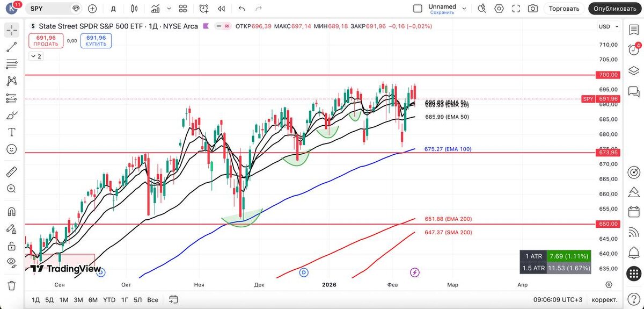The width and height of the screenshot is (644, 309).
Task: Open the go-to-date calendar button
Action: pyautogui.click(x=173, y=299)
